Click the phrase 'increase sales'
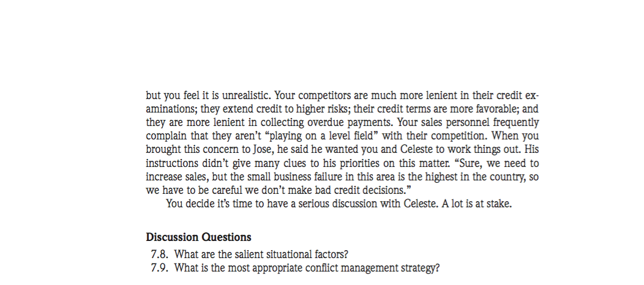 [x=176, y=177]
